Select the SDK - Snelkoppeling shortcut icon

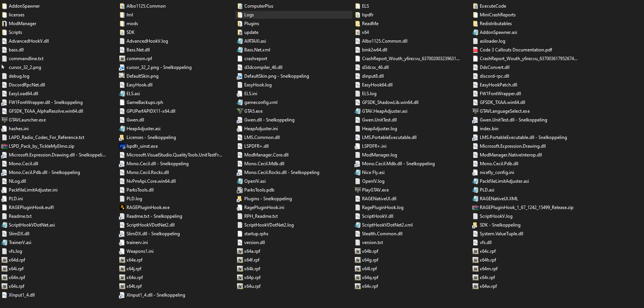pyautogui.click(x=475, y=225)
